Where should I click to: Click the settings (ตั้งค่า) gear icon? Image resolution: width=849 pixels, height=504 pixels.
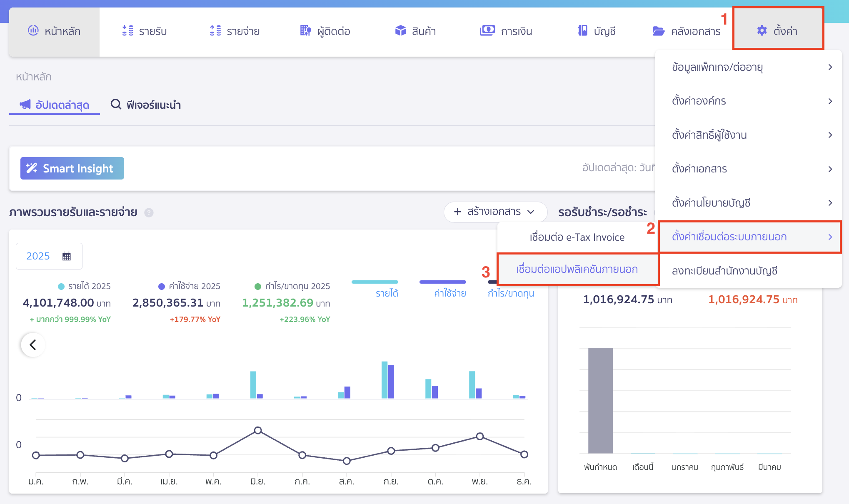762,31
